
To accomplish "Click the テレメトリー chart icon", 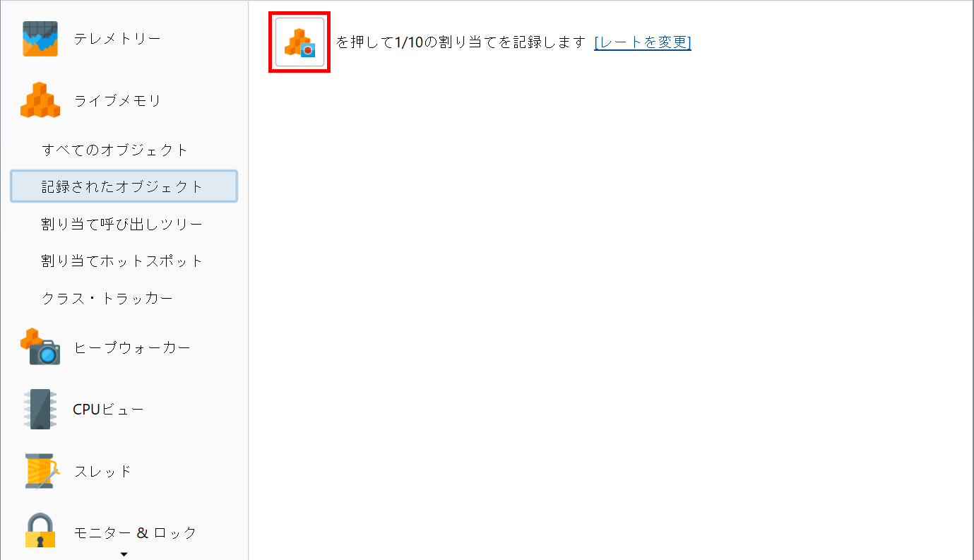I will pos(40,38).
